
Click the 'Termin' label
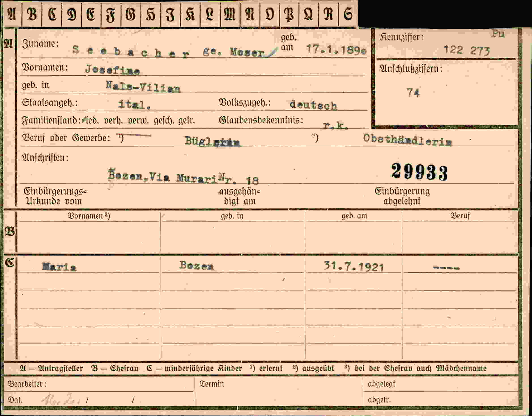tap(212, 384)
